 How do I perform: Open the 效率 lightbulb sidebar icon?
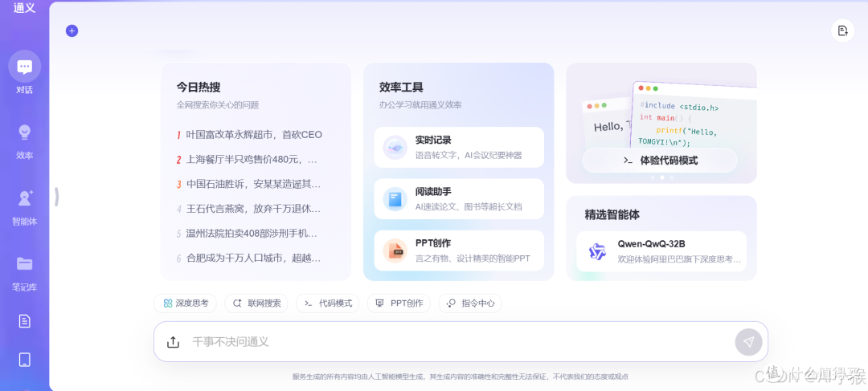tap(24, 132)
